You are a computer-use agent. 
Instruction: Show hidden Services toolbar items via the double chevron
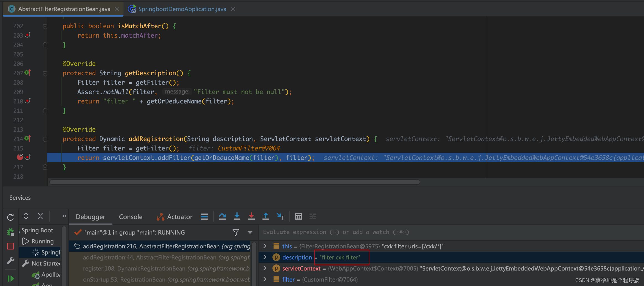(64, 216)
